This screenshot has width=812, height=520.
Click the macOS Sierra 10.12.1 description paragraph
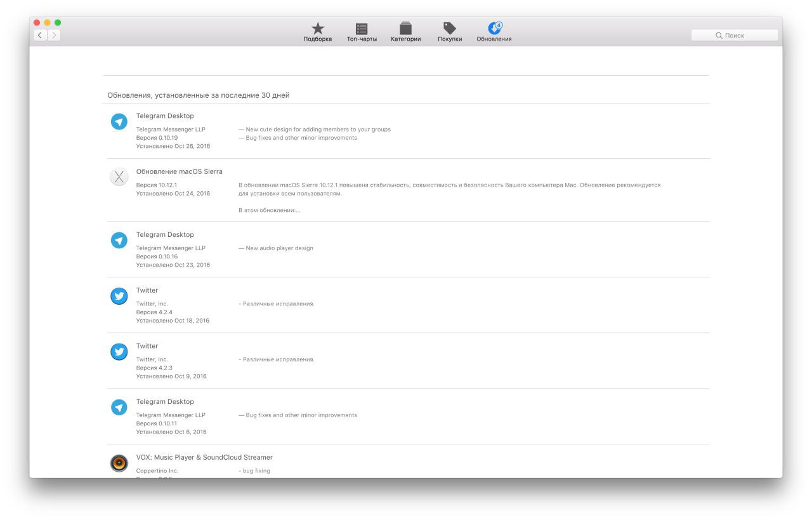point(449,189)
